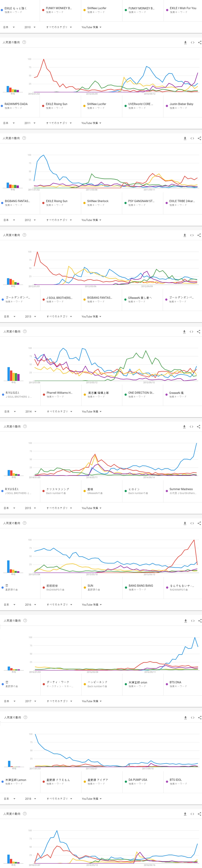
Task: Open embed code for the 2015 chart
Action: [192, 523]
